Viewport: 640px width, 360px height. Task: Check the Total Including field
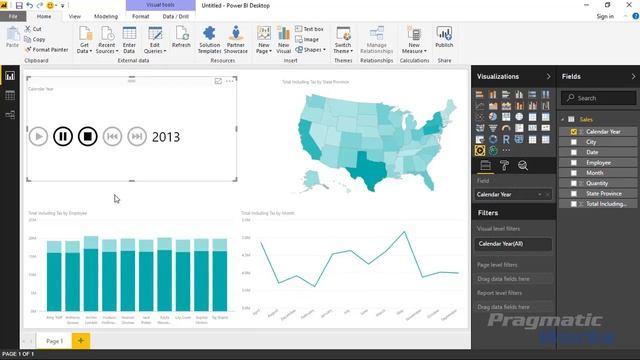573,204
